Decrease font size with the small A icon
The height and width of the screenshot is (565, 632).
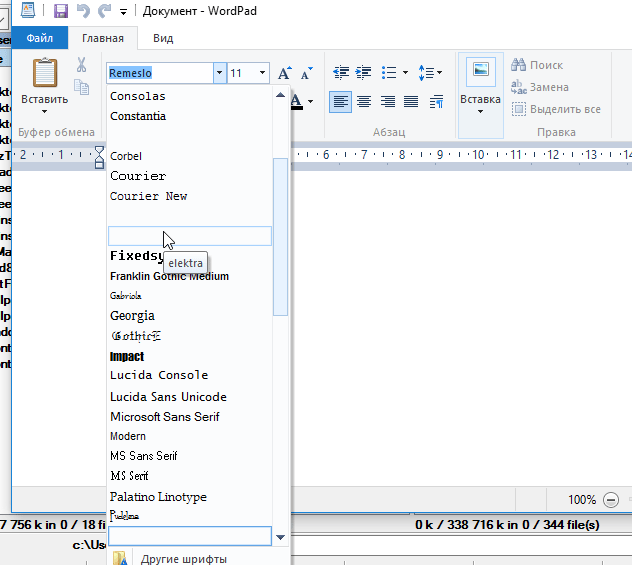pos(307,73)
